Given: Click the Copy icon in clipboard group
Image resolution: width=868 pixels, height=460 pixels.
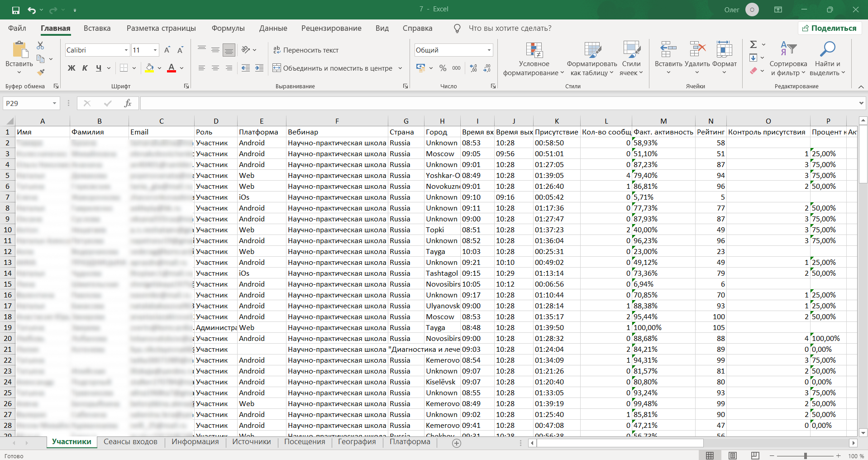Looking at the screenshot, I should coord(40,59).
